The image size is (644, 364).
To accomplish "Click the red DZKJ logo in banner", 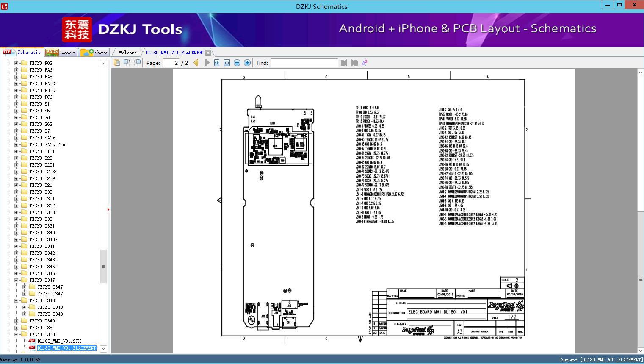I will (77, 30).
